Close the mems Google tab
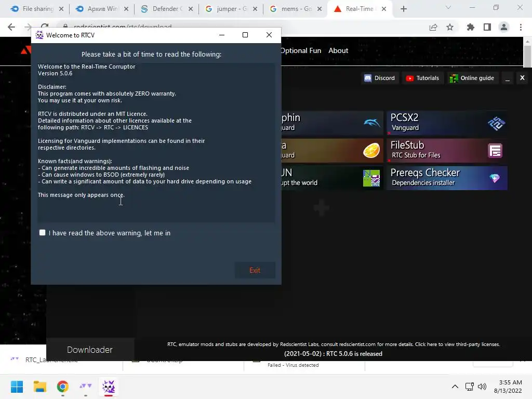 click(x=320, y=9)
